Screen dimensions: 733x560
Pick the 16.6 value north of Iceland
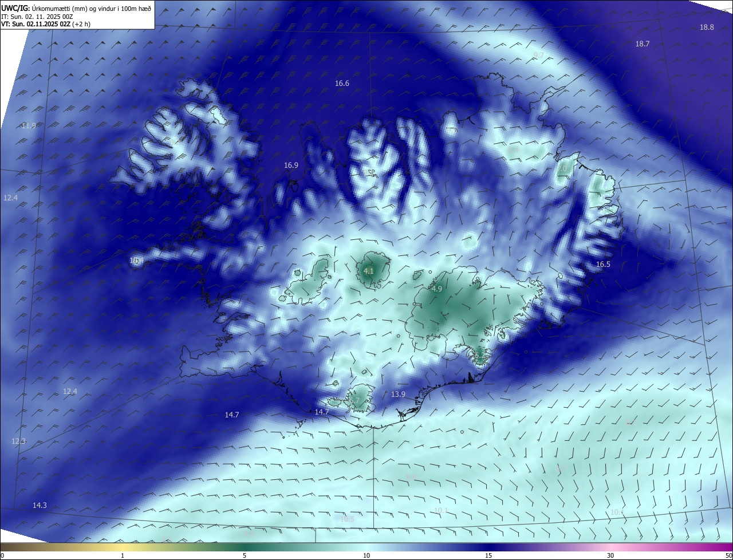coord(342,84)
